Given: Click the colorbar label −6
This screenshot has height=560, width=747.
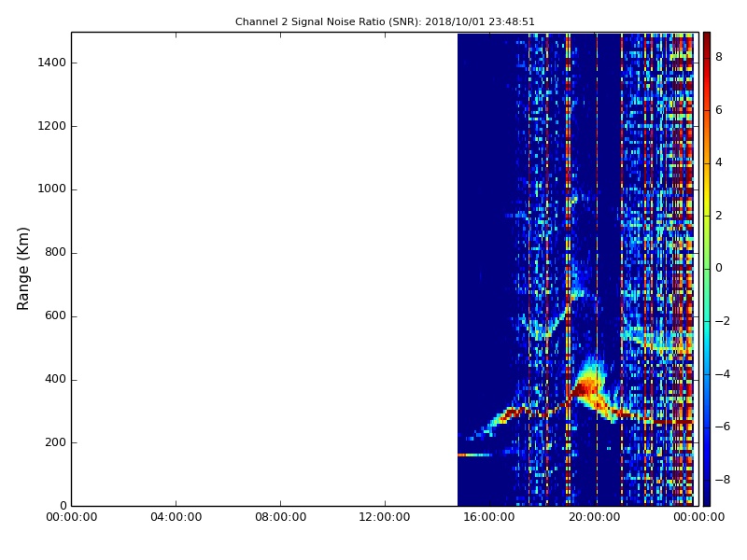Looking at the screenshot, I should [x=722, y=427].
